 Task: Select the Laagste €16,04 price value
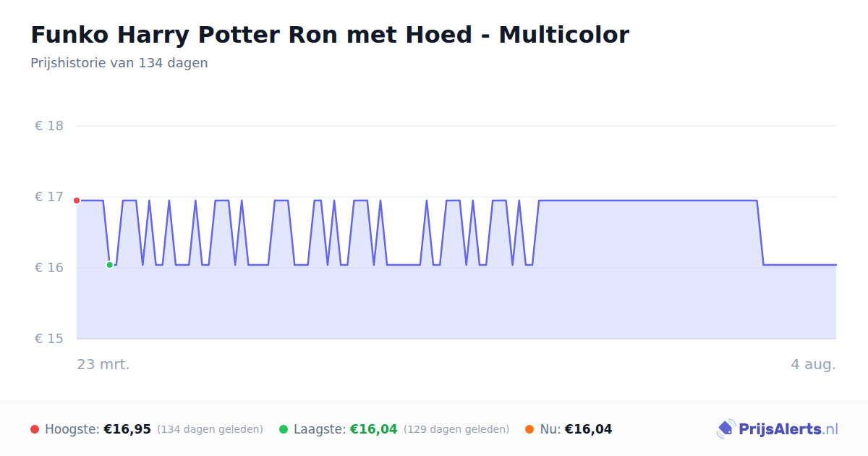374,429
